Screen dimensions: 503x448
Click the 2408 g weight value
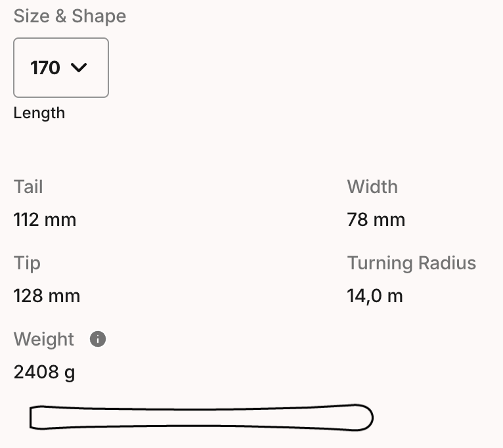(x=44, y=372)
